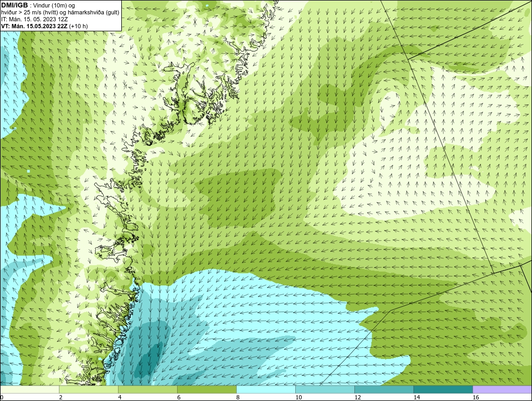The width and height of the screenshot is (532, 401).
Task: Click legend scale value '2'
Action: tap(61, 397)
